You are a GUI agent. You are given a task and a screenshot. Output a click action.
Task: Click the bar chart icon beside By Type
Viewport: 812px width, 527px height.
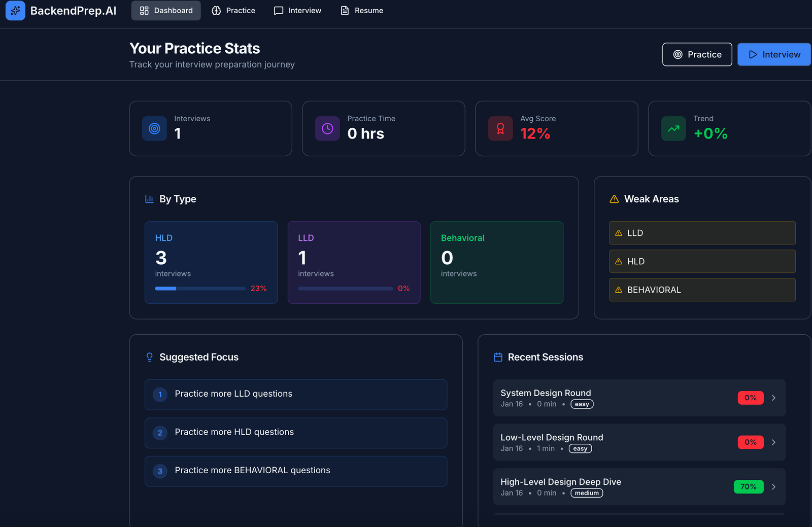click(149, 199)
